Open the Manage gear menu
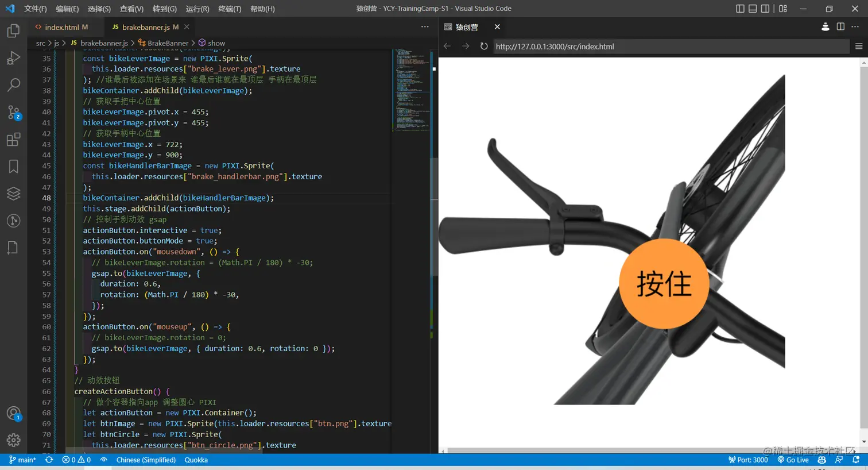Viewport: 868px width, 470px height. point(13,440)
